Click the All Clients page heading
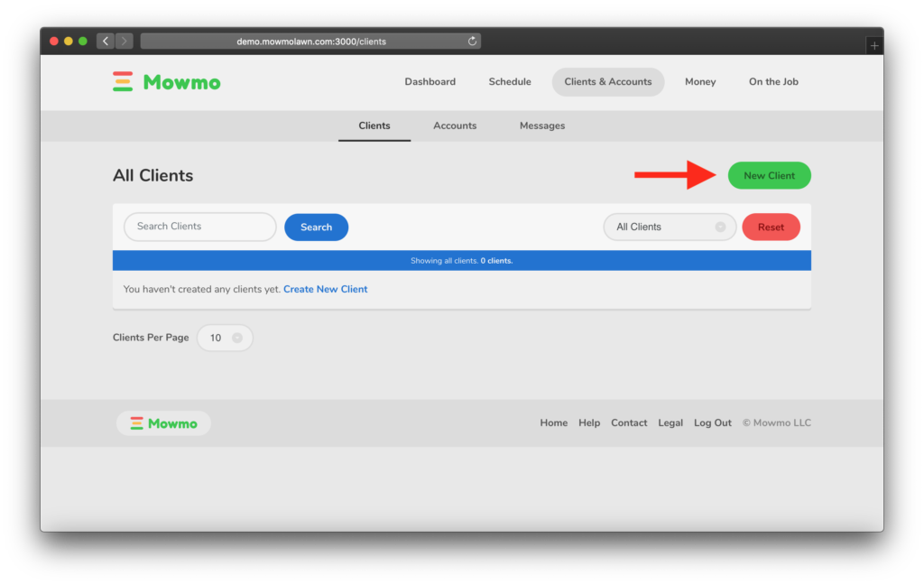Viewport: 924px width, 585px height. pyautogui.click(x=153, y=176)
